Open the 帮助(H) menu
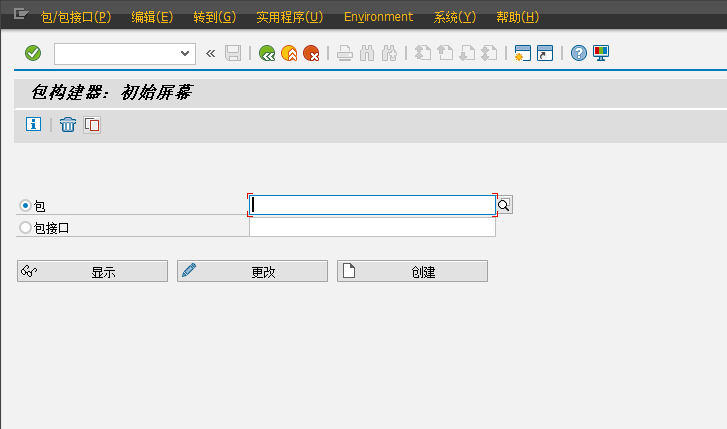This screenshot has height=429, width=727. click(x=517, y=17)
